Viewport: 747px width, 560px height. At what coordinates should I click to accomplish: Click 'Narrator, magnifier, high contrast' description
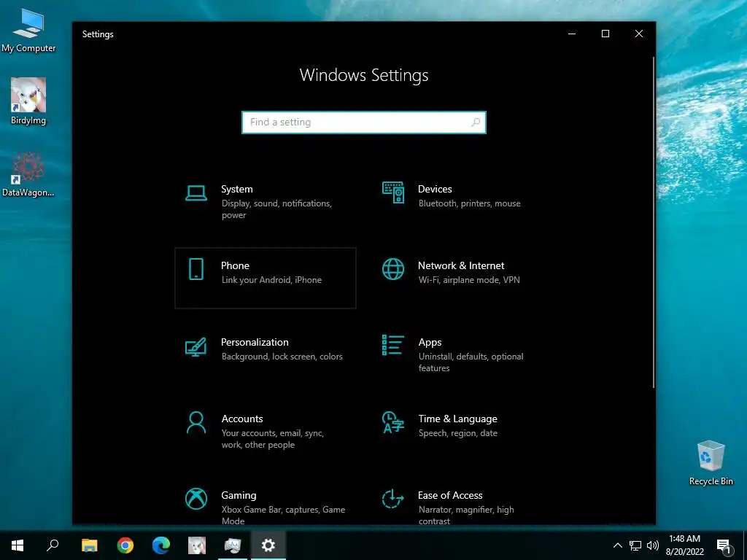(x=466, y=516)
